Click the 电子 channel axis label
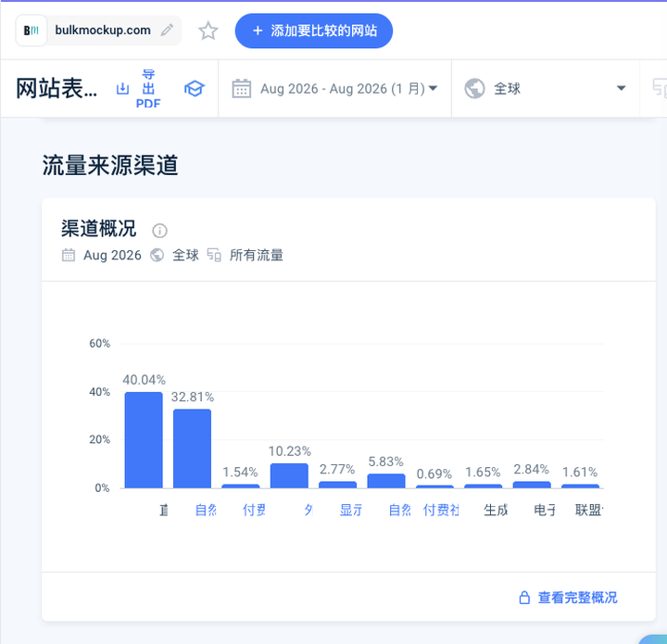Image resolution: width=667 pixels, height=644 pixels. coord(545,510)
